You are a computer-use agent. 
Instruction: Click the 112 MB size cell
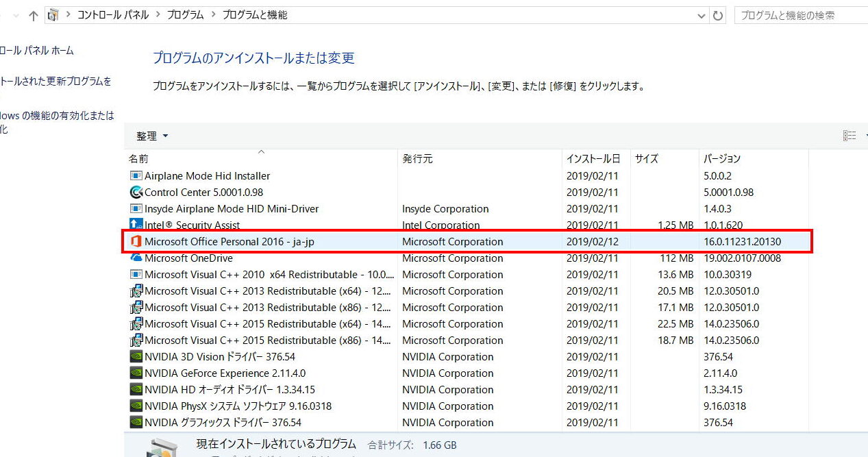click(x=677, y=258)
